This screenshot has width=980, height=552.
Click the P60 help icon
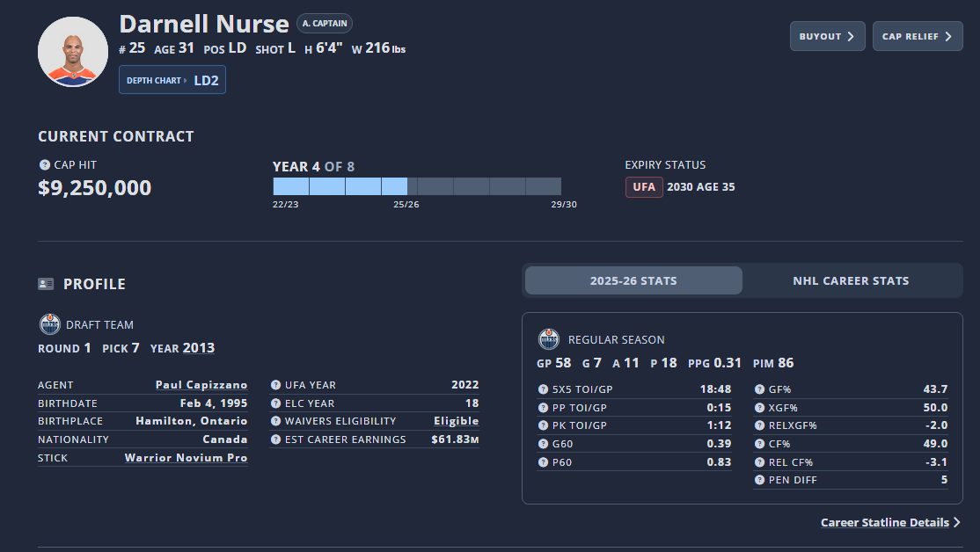543,462
